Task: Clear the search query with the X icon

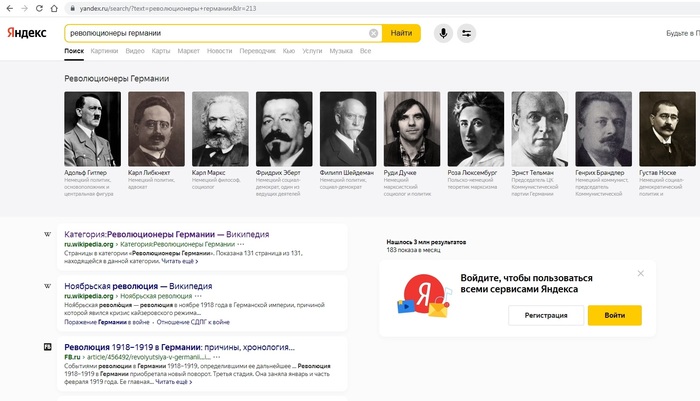Action: tap(374, 33)
